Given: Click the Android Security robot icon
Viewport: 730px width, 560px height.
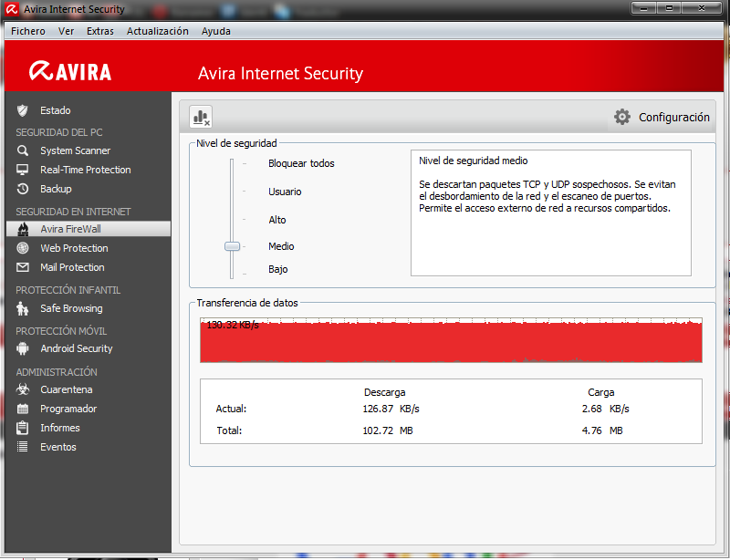Looking at the screenshot, I should (22, 348).
